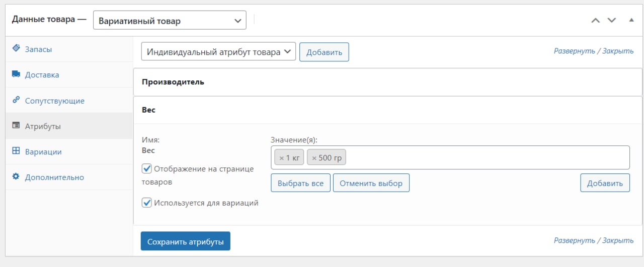Open the Вариации tab

pos(69,152)
